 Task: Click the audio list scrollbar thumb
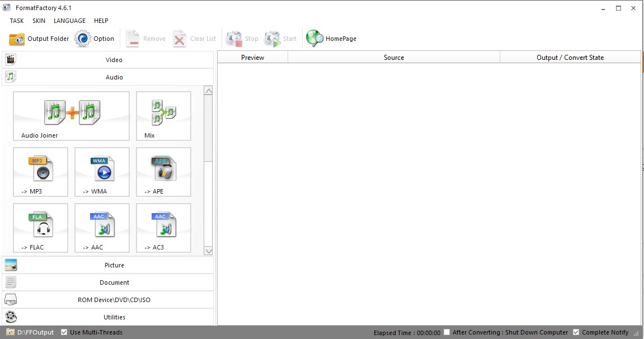coord(208,129)
